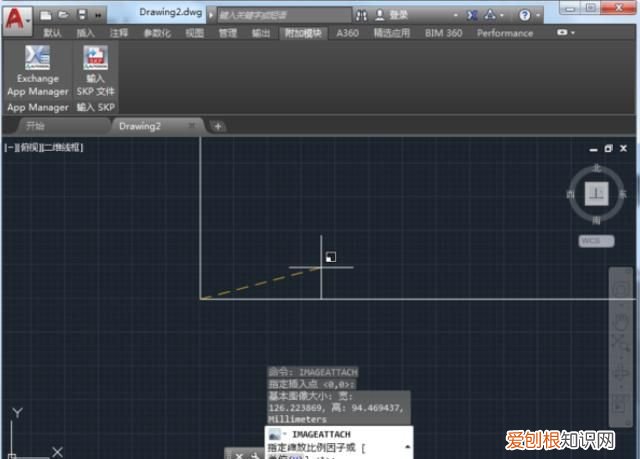The height and width of the screenshot is (459, 640).
Task: Open the dropdown arrow after 登录
Action: pos(456,16)
